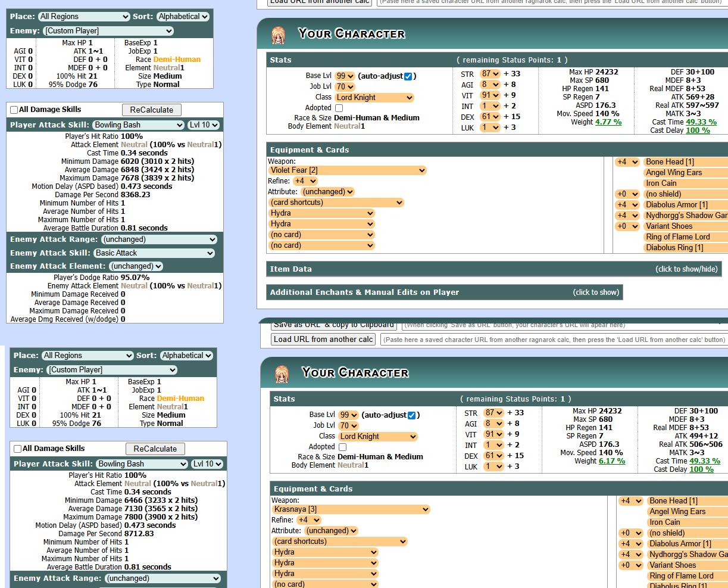Open VIT 91 dropdown in the upper Stats panel
Image resolution: width=728 pixels, height=588 pixels.
[490, 95]
